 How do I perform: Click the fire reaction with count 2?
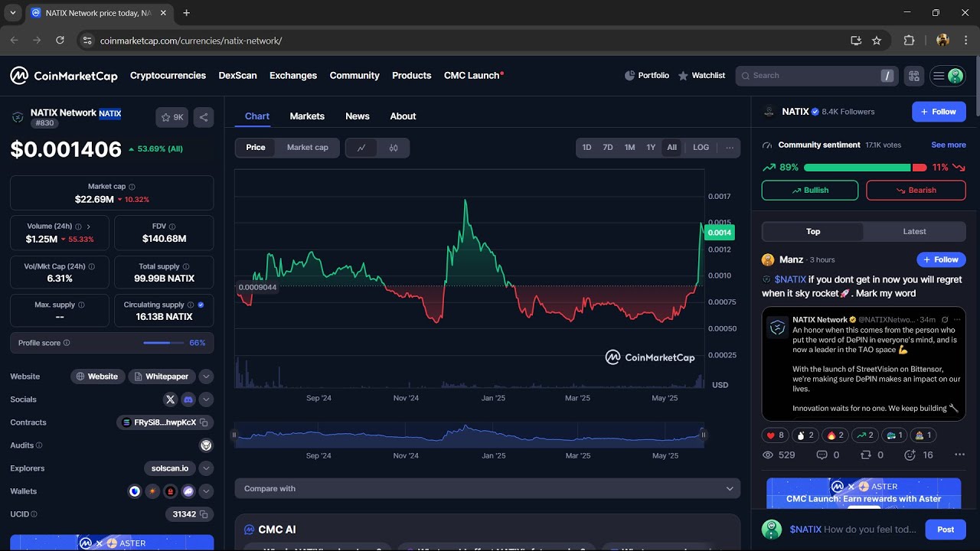(835, 435)
